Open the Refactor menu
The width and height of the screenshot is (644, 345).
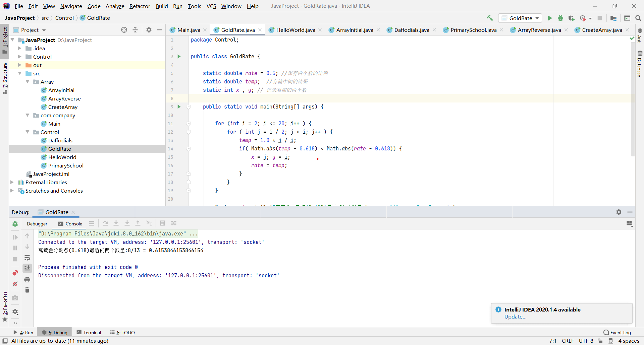tap(140, 6)
